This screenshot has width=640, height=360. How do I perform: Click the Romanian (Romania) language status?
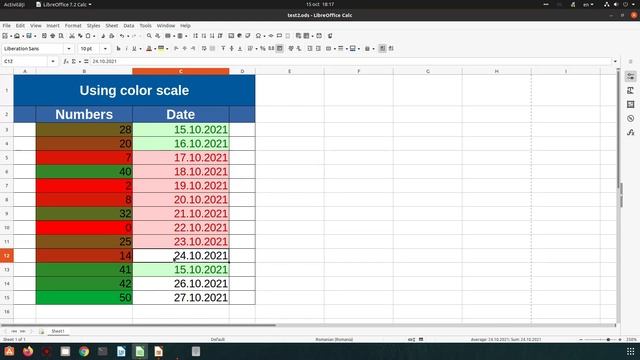tap(334, 339)
